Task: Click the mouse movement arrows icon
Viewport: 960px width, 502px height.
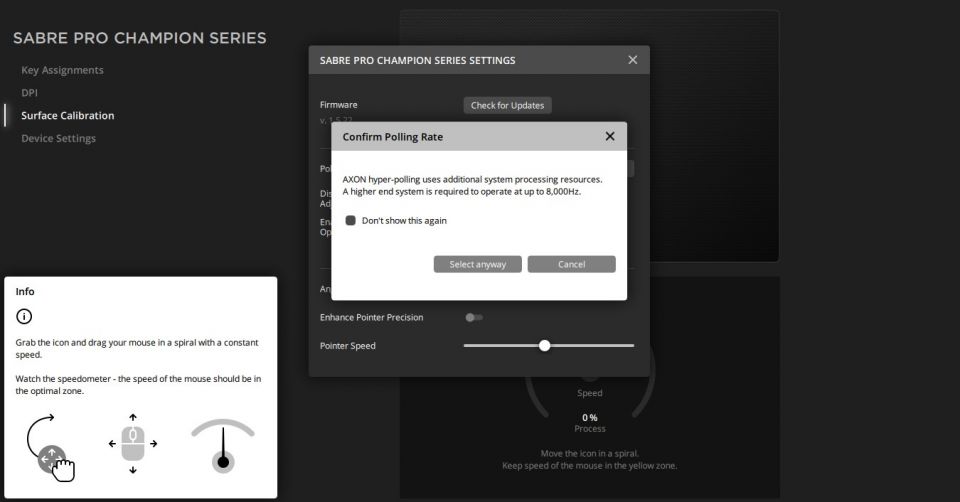Action: [133, 444]
